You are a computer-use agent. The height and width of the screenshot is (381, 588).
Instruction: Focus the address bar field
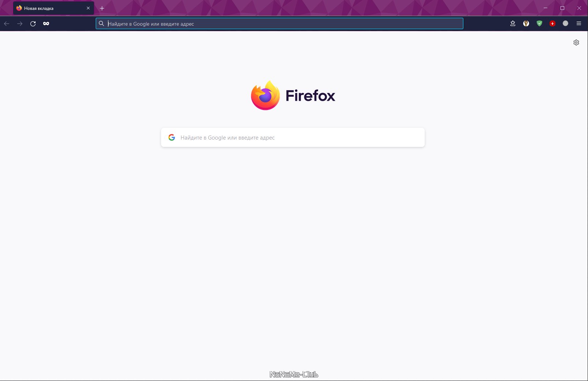[279, 23]
